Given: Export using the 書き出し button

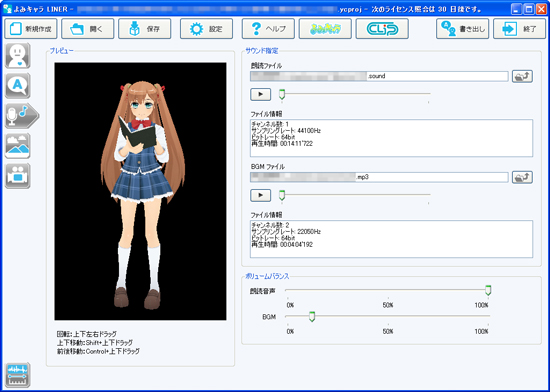Looking at the screenshot, I should [x=462, y=29].
